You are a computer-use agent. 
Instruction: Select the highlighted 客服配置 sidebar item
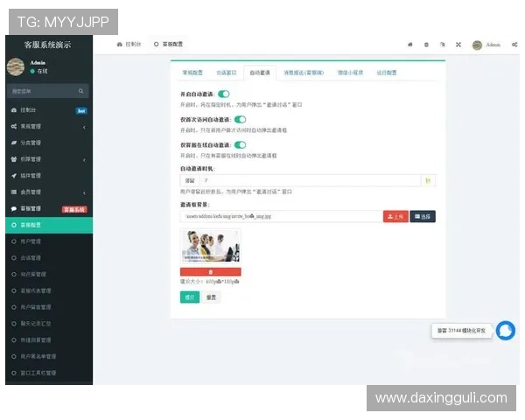[49, 225]
